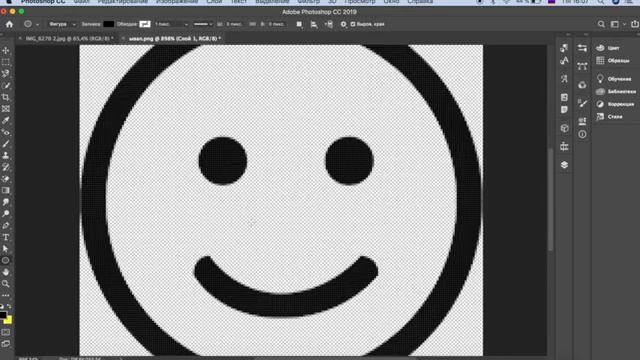640x360 pixels.
Task: Click the 'Обводка' stroke swatch
Action: point(144,24)
